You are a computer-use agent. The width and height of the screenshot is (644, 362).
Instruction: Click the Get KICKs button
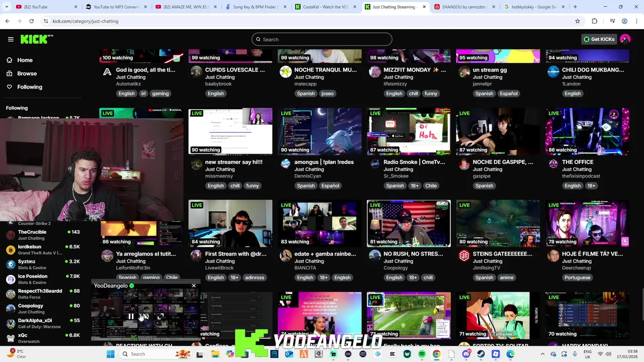[x=599, y=39]
